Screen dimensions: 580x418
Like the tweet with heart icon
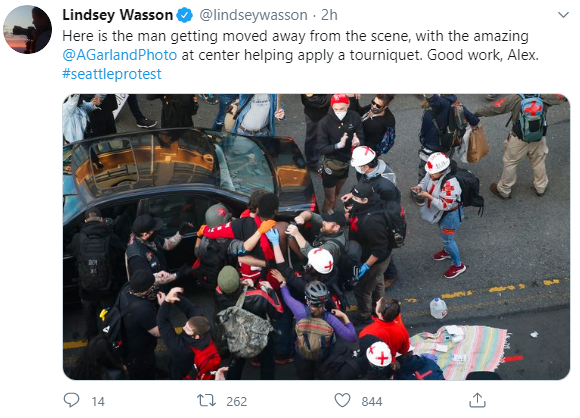click(x=342, y=401)
